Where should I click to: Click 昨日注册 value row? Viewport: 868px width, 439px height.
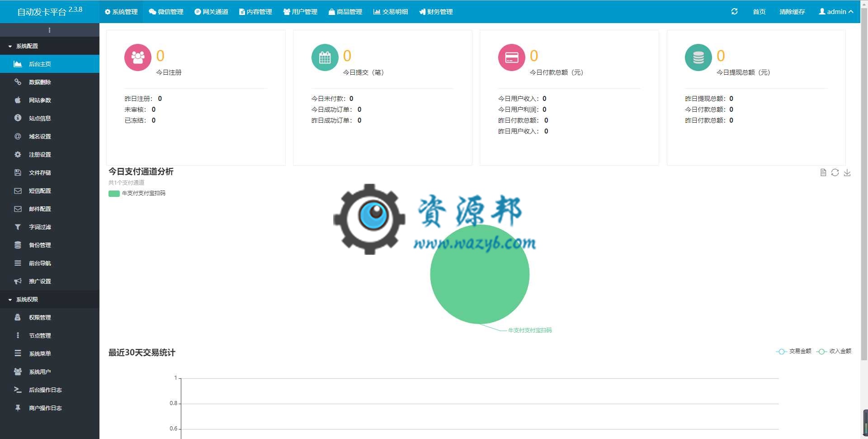pyautogui.click(x=143, y=99)
